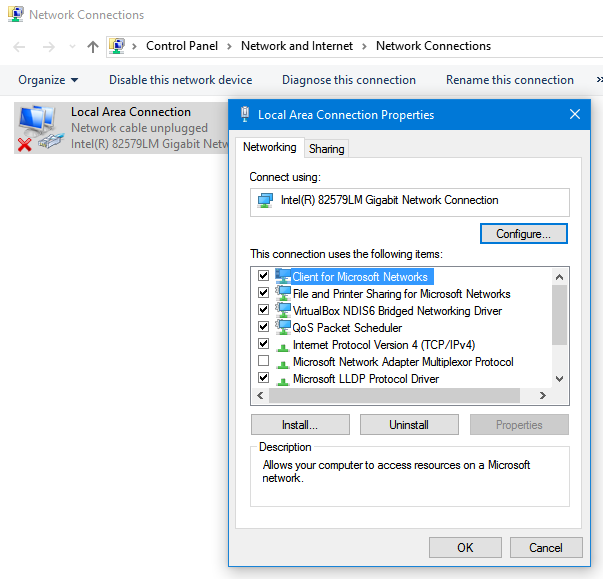Select File and Printer Sharing for Microsoft Networks

coord(401,294)
